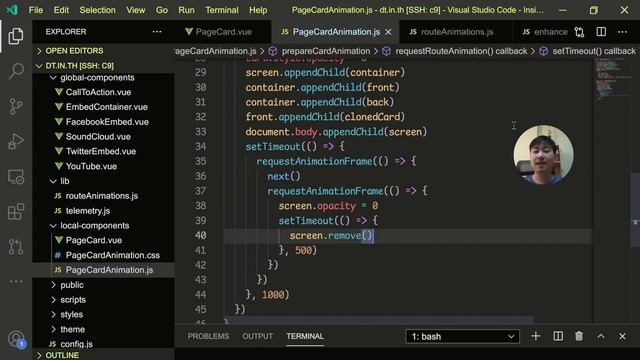The height and width of the screenshot is (360, 640).
Task: Select prepareCardAnimation symbol in breadcrumb
Action: tap(326, 51)
